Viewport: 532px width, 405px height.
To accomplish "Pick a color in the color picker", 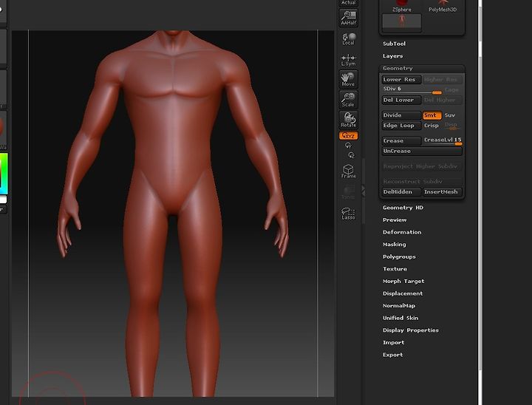I will click(x=4, y=174).
